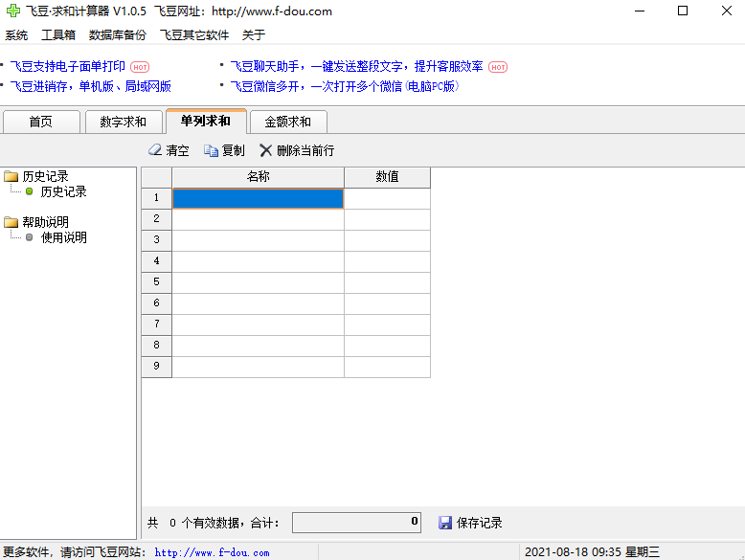Image resolution: width=745 pixels, height=560 pixels.
Task: Click the eraser icon for 清空
Action: click(x=155, y=150)
